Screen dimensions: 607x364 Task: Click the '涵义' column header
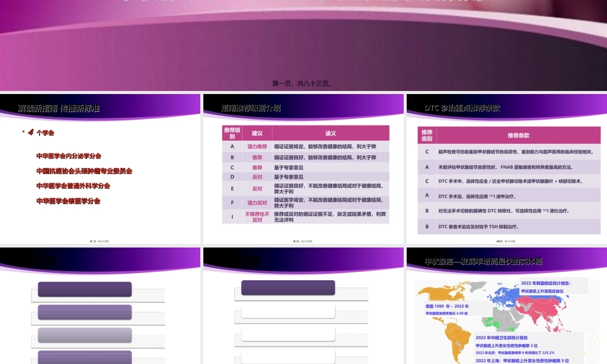pyautogui.click(x=330, y=133)
